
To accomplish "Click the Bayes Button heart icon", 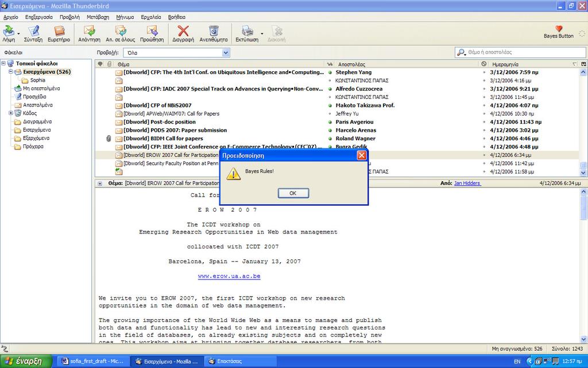I will pyautogui.click(x=559, y=29).
